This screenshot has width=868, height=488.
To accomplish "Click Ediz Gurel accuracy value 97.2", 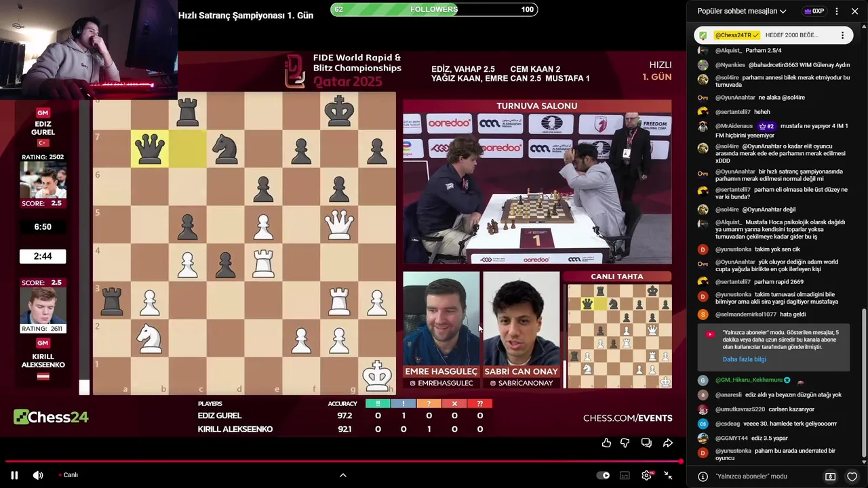I will coord(344,415).
